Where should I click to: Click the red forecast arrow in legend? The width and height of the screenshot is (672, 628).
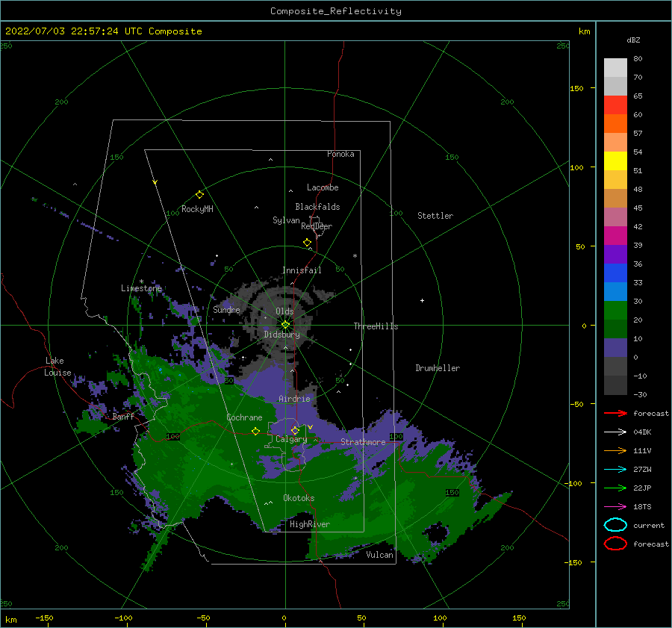click(x=615, y=413)
